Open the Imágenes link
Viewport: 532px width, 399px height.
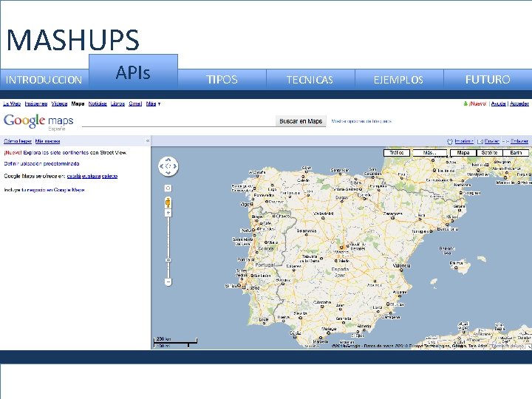click(36, 104)
